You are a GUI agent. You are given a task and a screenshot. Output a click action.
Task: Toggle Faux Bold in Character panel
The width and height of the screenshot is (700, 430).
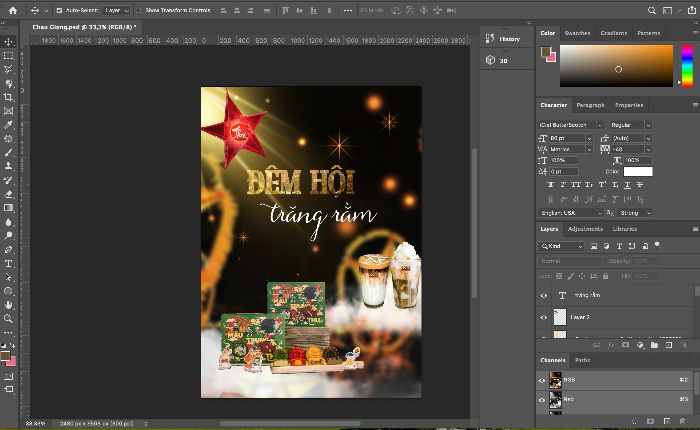coord(550,185)
